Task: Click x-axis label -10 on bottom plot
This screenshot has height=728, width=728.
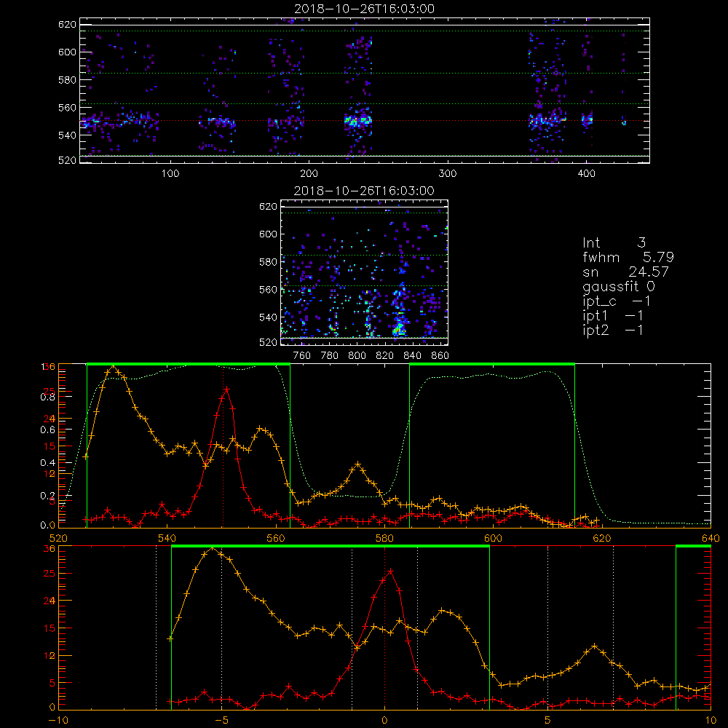Action: coord(58,721)
